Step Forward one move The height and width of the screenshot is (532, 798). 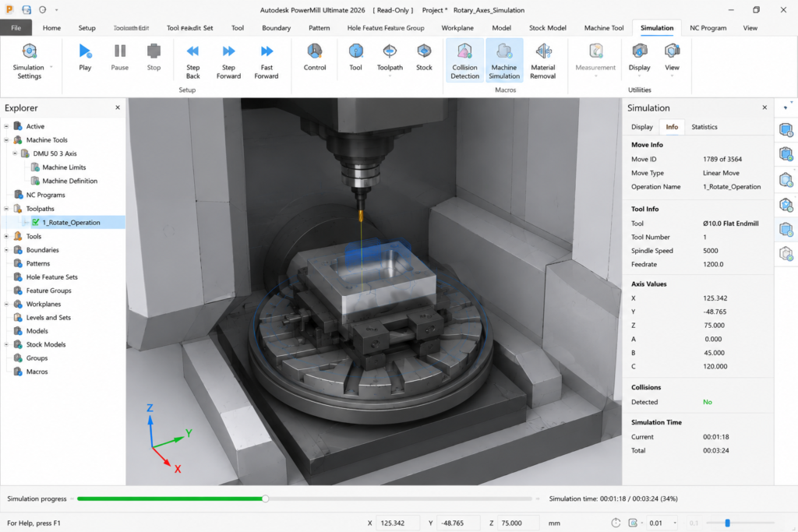click(x=228, y=61)
